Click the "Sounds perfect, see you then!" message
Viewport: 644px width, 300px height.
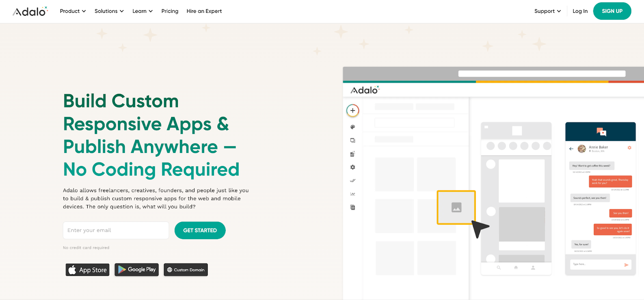coord(590,198)
